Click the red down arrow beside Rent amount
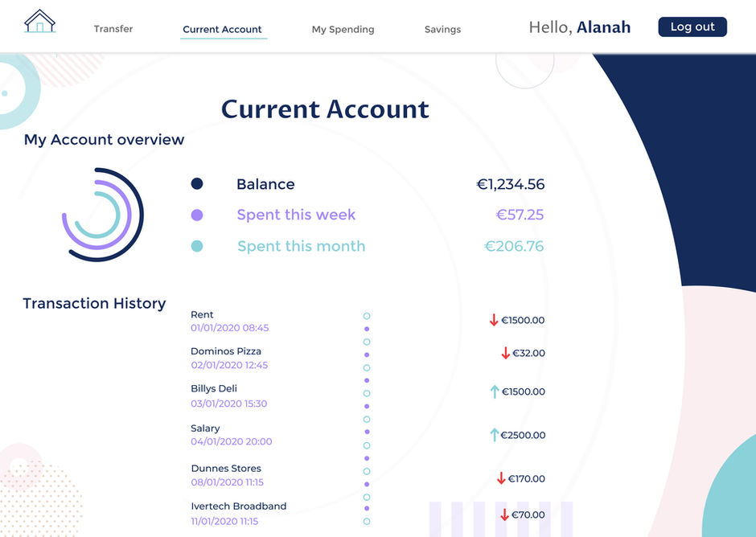Image resolution: width=756 pixels, height=537 pixels. (x=494, y=320)
